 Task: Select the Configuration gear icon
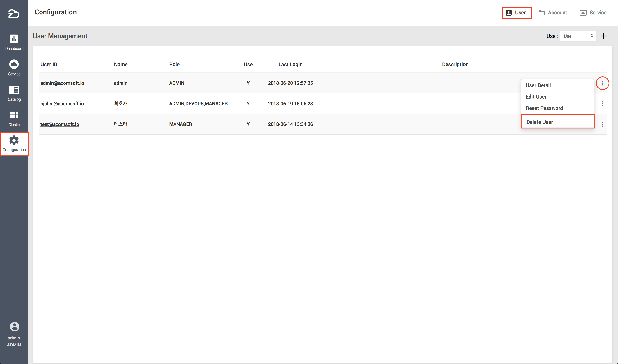14,141
